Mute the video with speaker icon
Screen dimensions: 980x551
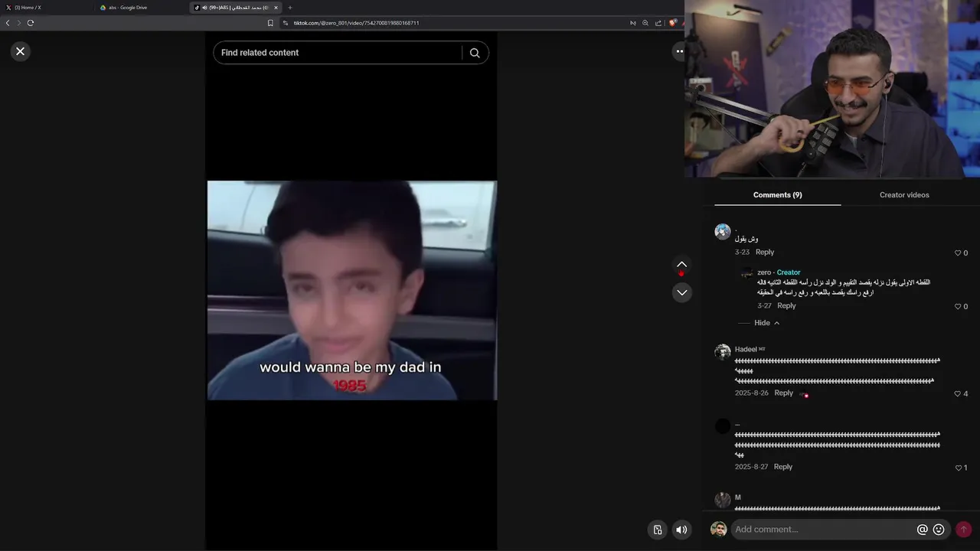pyautogui.click(x=681, y=530)
